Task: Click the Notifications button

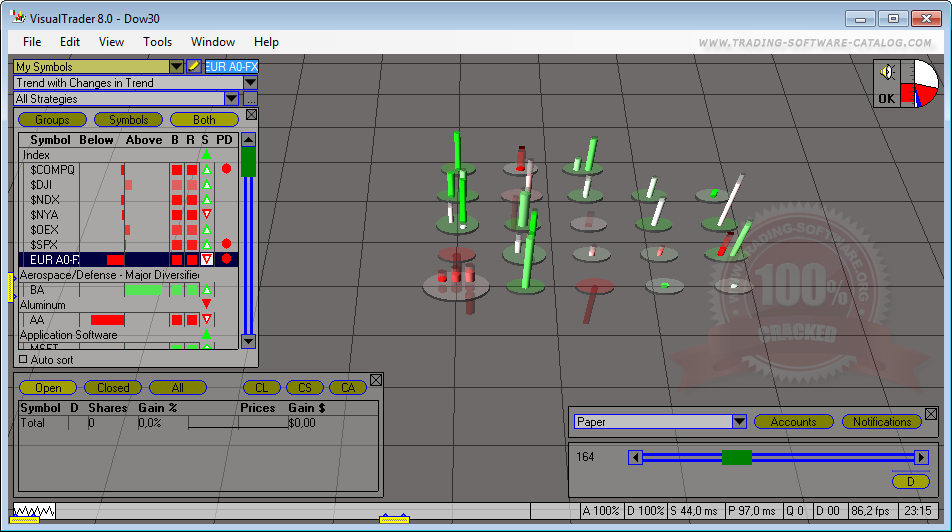Action: tap(881, 422)
